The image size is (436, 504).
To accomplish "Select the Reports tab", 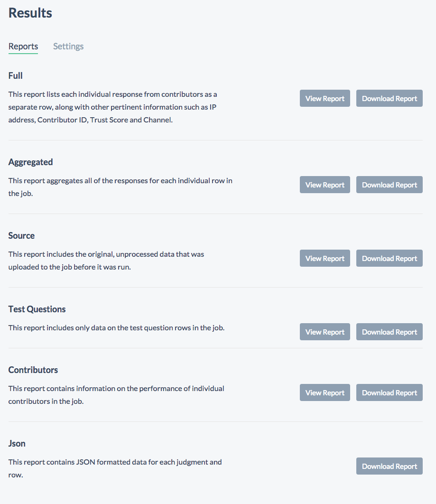I will 23,47.
